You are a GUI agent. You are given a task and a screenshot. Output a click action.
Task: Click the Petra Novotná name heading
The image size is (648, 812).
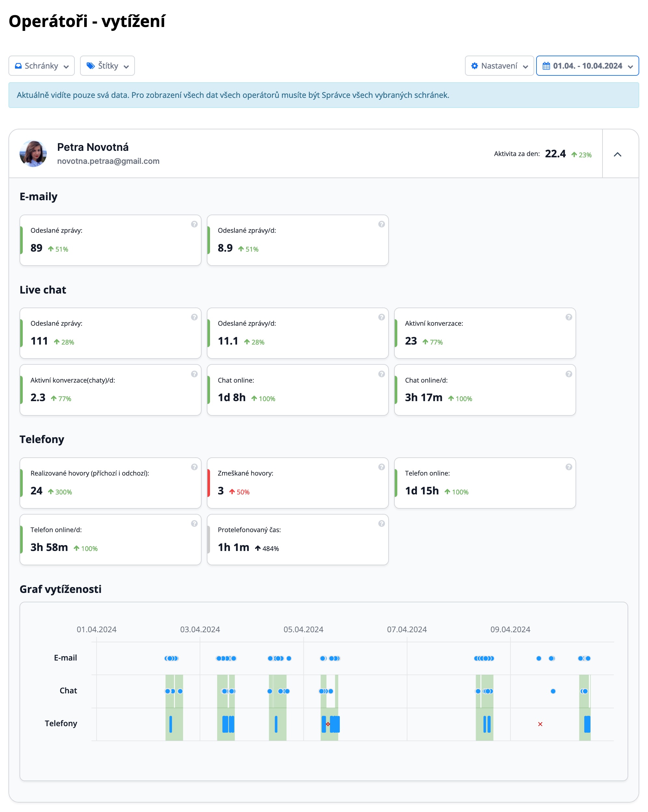click(x=93, y=147)
